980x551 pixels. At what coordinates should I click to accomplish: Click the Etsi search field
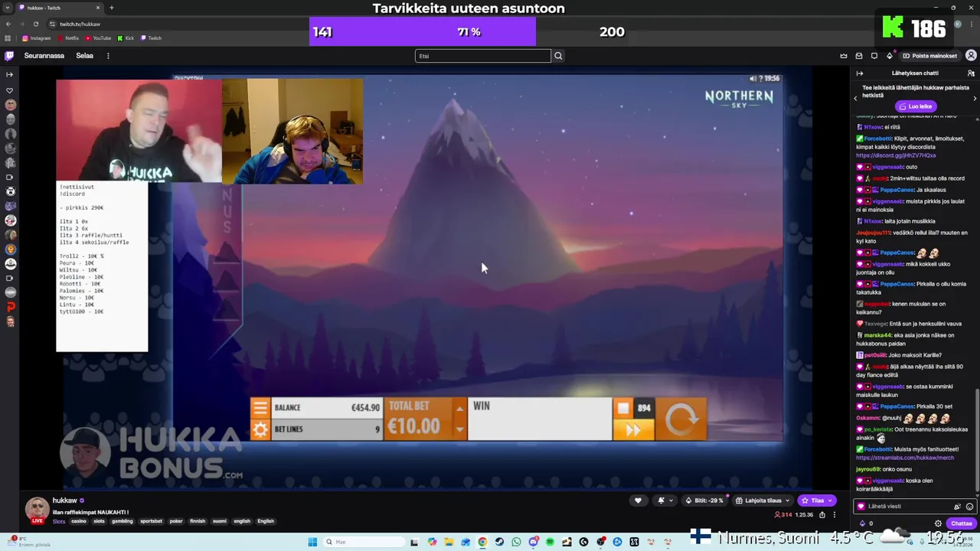pos(483,56)
